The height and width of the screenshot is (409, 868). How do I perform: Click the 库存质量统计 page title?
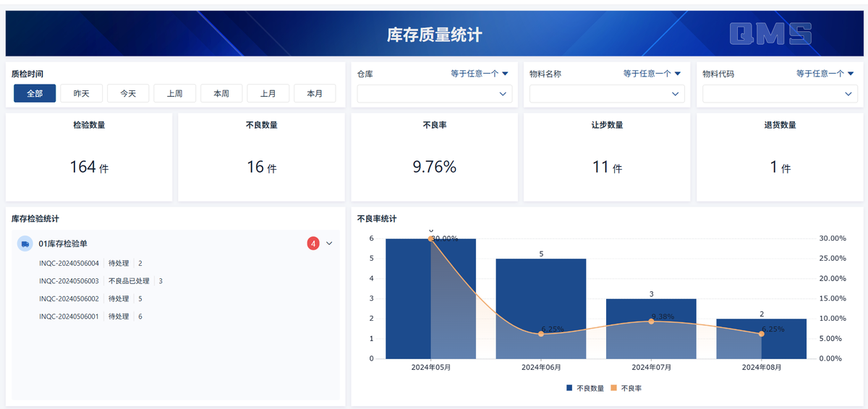coord(435,35)
